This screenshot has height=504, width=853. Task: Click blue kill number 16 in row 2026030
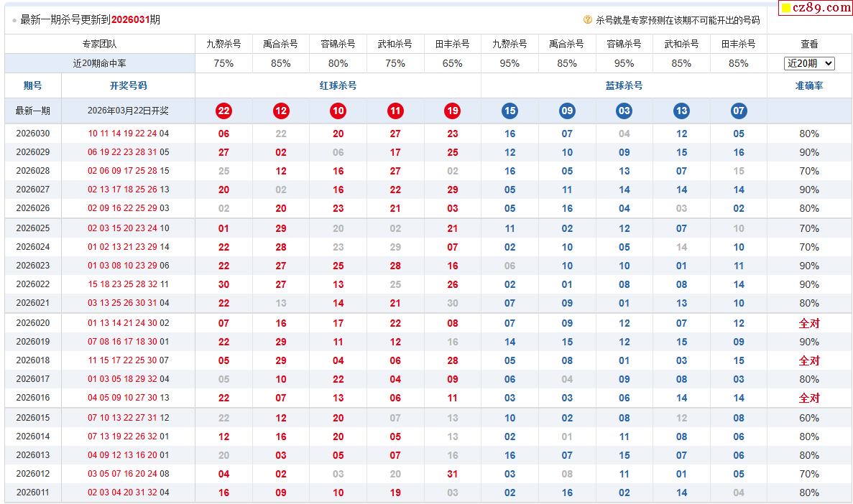coord(510,134)
